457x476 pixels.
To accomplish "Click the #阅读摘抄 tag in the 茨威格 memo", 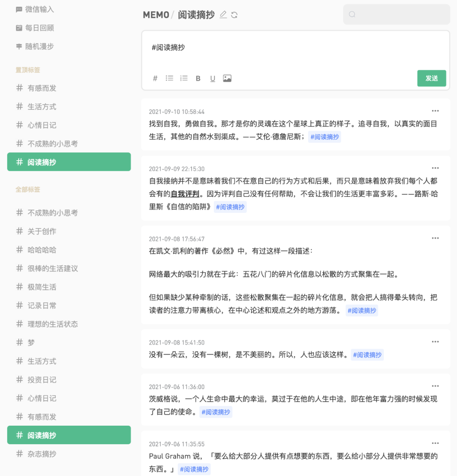I will (x=216, y=412).
